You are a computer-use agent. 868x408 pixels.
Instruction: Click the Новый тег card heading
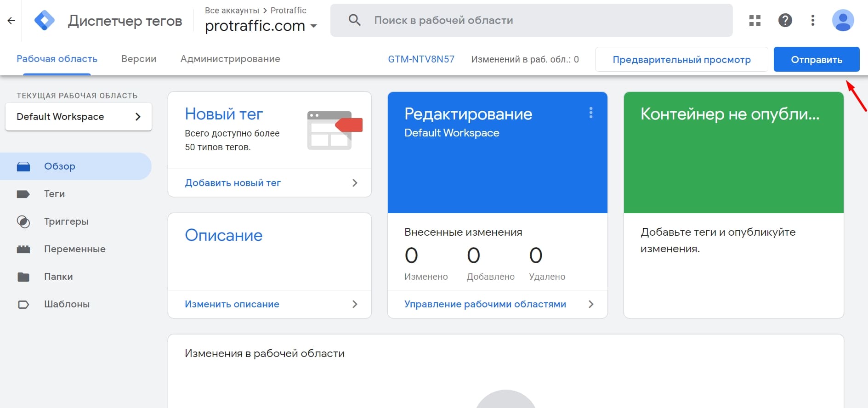(x=224, y=114)
